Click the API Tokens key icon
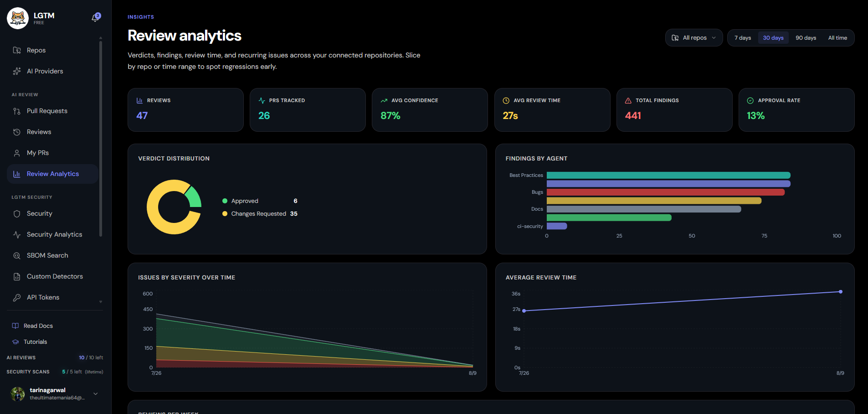Screen dimensions: 868x414 (x=17, y=297)
